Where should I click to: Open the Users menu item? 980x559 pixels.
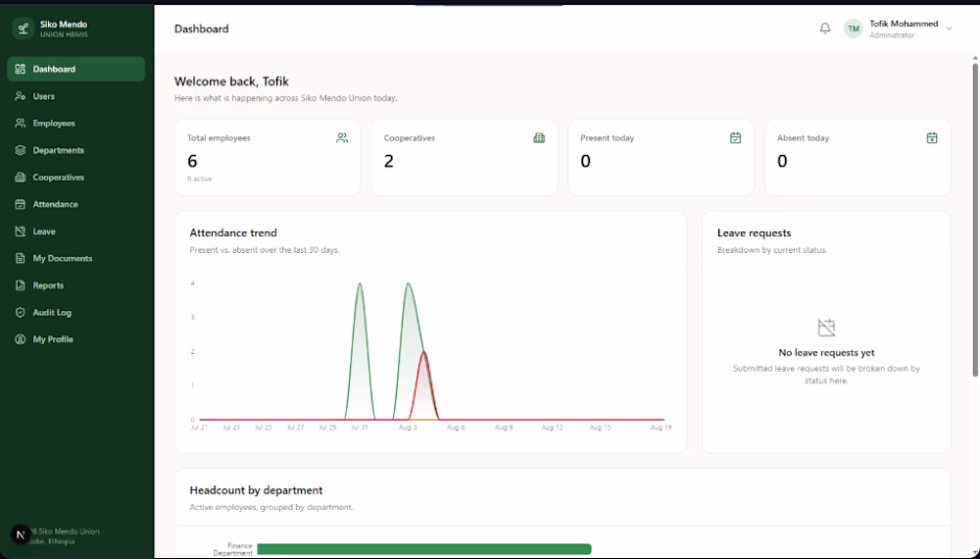point(75,96)
